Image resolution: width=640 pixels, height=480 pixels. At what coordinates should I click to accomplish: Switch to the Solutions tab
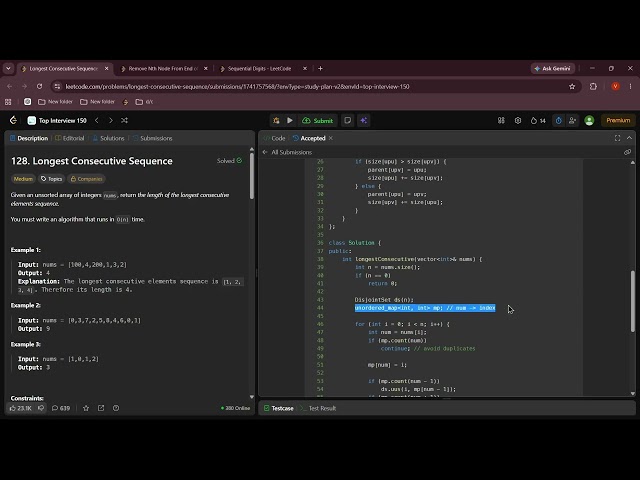(x=109, y=138)
